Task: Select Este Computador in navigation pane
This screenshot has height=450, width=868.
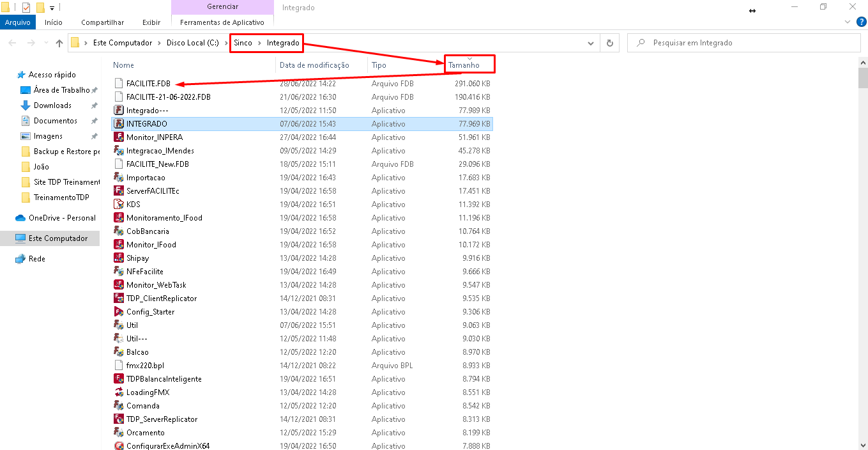Action: coord(57,238)
